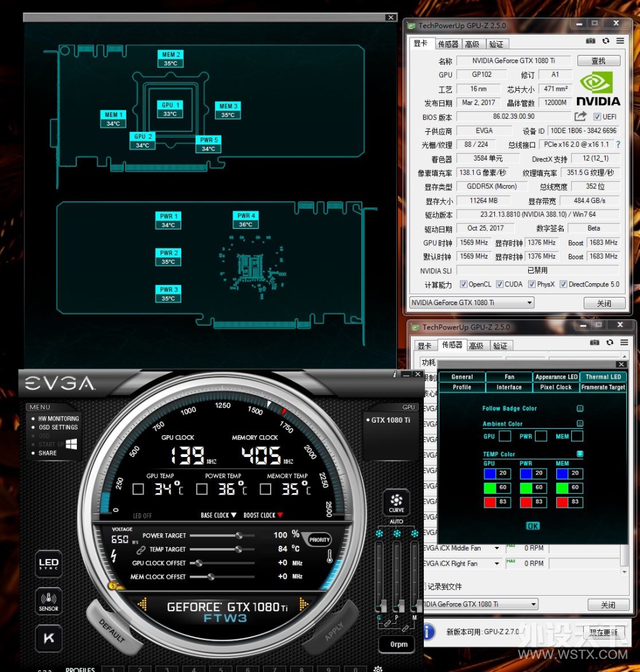Toggle the OpenCL checkbox
The image size is (640, 672).
[x=463, y=284]
